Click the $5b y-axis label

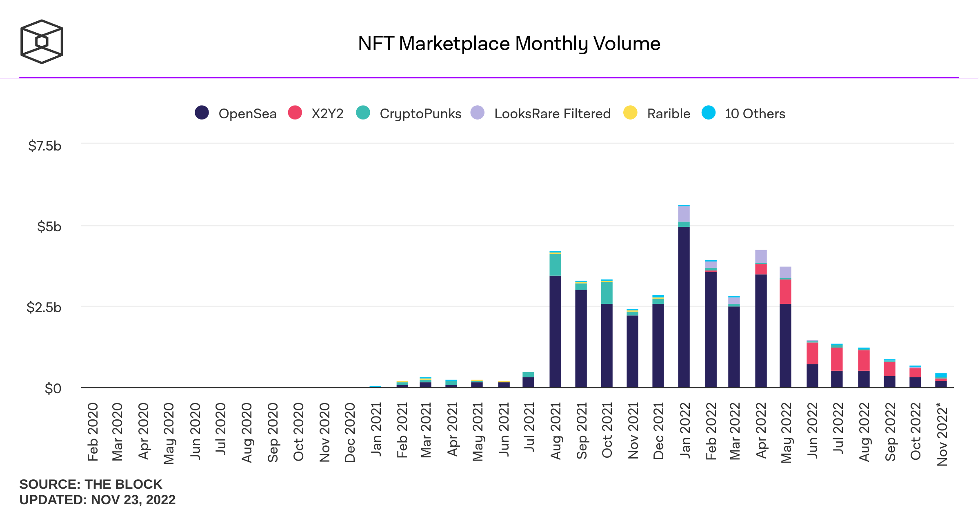49,226
